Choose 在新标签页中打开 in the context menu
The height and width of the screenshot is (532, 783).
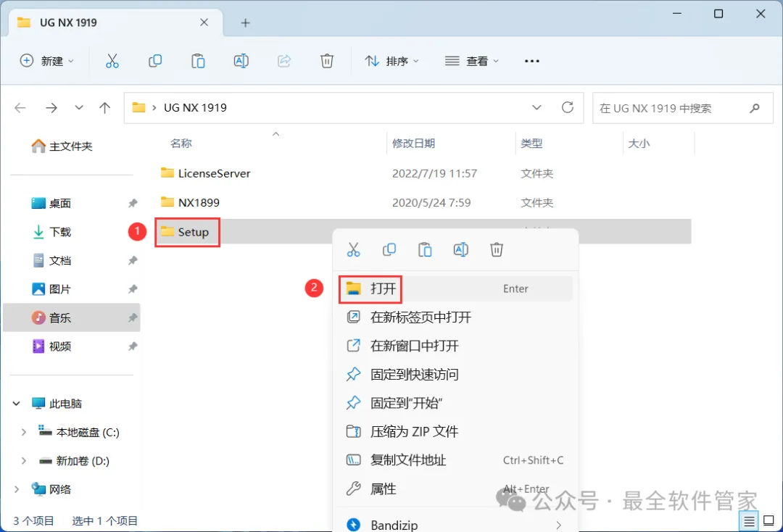point(455,317)
